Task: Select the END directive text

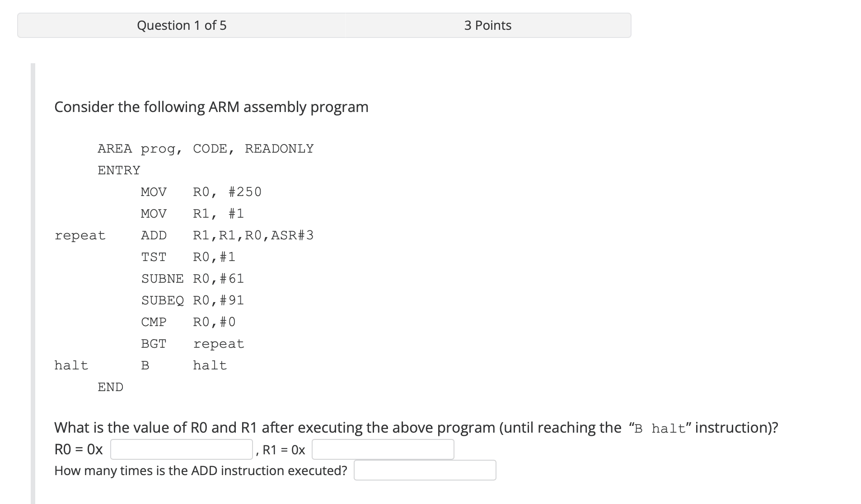Action: coord(110,387)
